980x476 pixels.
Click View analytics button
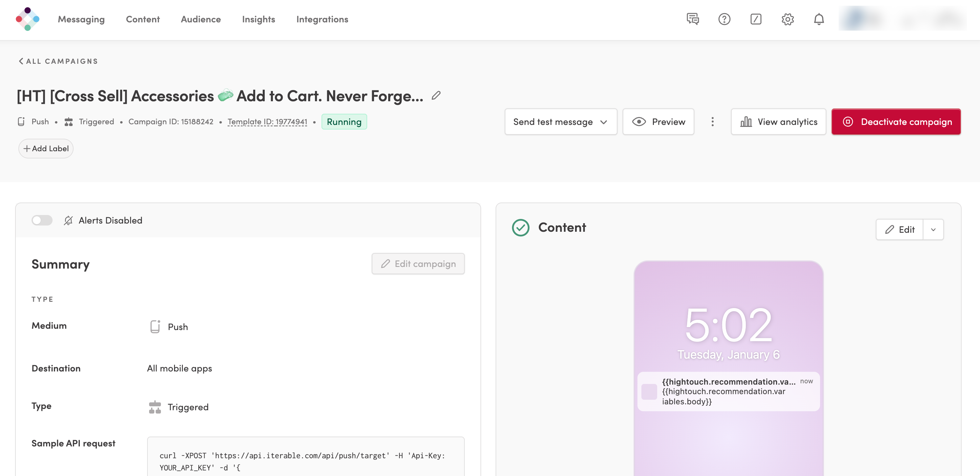tap(778, 122)
